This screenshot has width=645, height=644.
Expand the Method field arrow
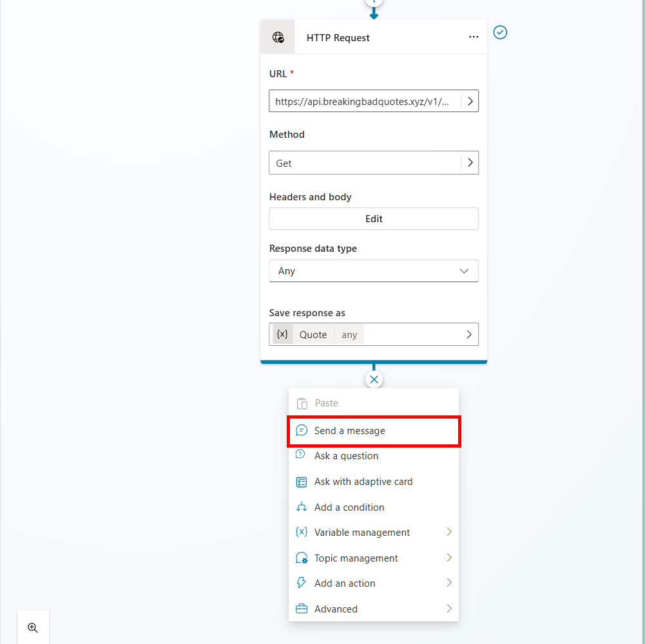pos(470,163)
